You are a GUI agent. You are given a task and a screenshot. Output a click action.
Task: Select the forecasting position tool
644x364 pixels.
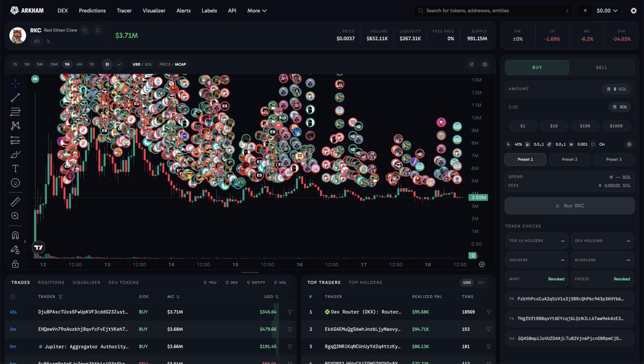[15, 140]
